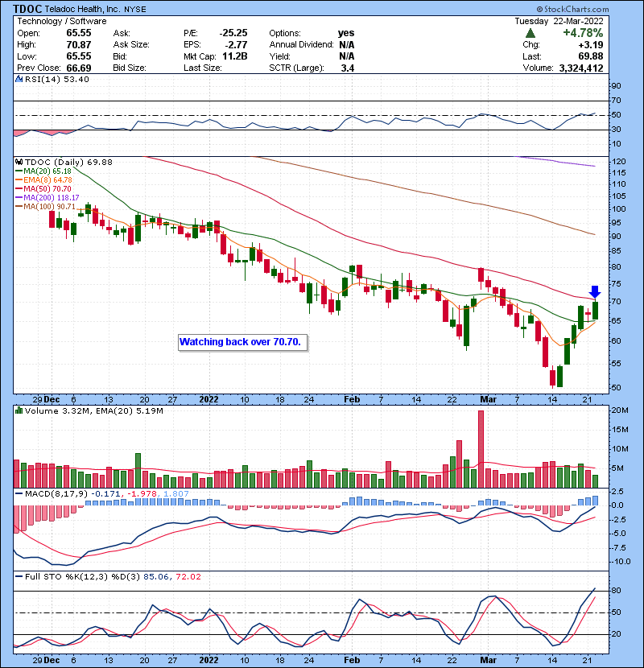Click the tallest red volume bar near Mar
The height and width of the screenshot is (668, 644).
click(x=481, y=449)
